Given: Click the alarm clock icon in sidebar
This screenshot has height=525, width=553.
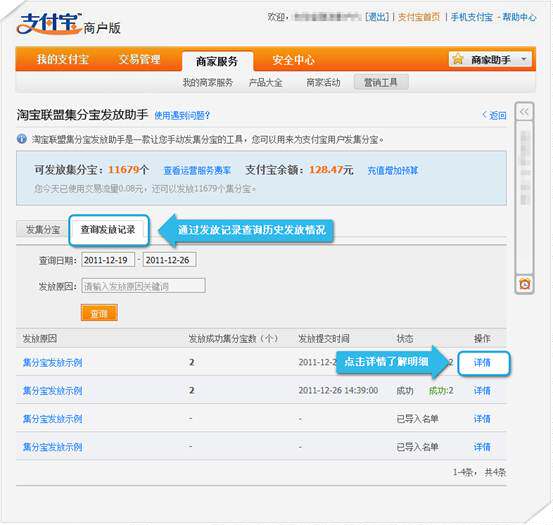Looking at the screenshot, I should pyautogui.click(x=524, y=283).
